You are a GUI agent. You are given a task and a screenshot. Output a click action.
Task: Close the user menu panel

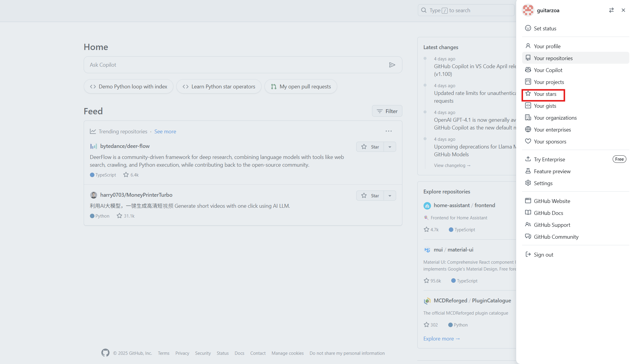coord(623,10)
